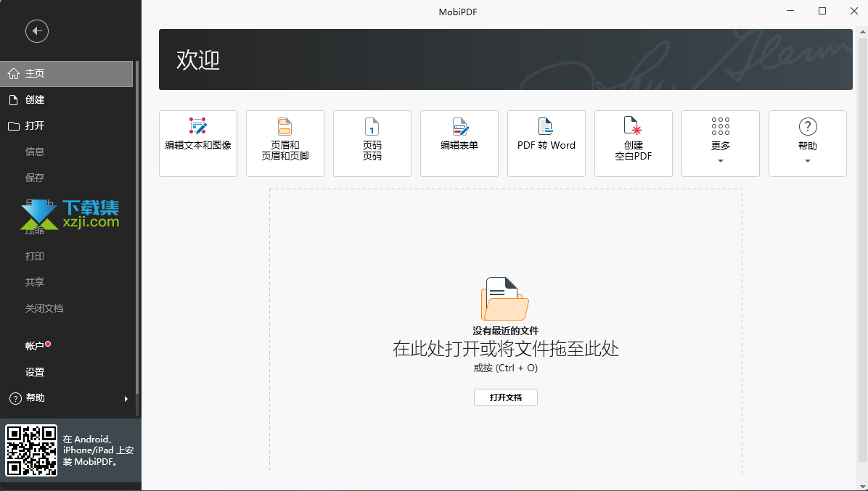
Task: Expand the sidebar 帮助 submenu arrow
Action: tap(126, 398)
